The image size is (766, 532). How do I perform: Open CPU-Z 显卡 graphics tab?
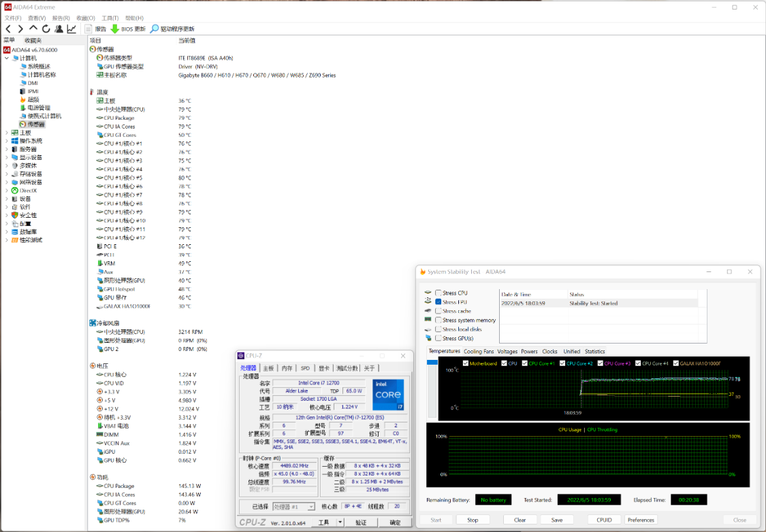pyautogui.click(x=324, y=368)
